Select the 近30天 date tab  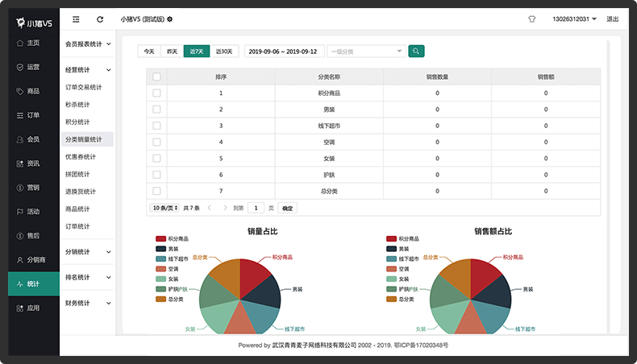(x=224, y=51)
